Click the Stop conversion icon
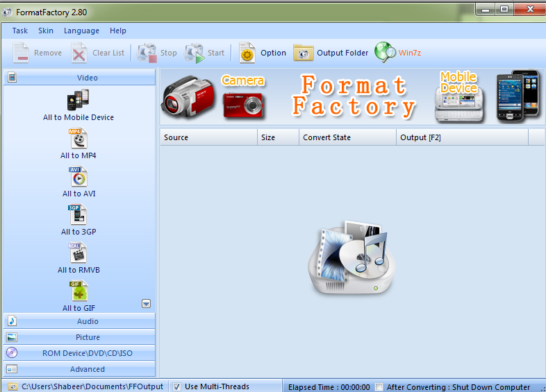 pos(147,53)
